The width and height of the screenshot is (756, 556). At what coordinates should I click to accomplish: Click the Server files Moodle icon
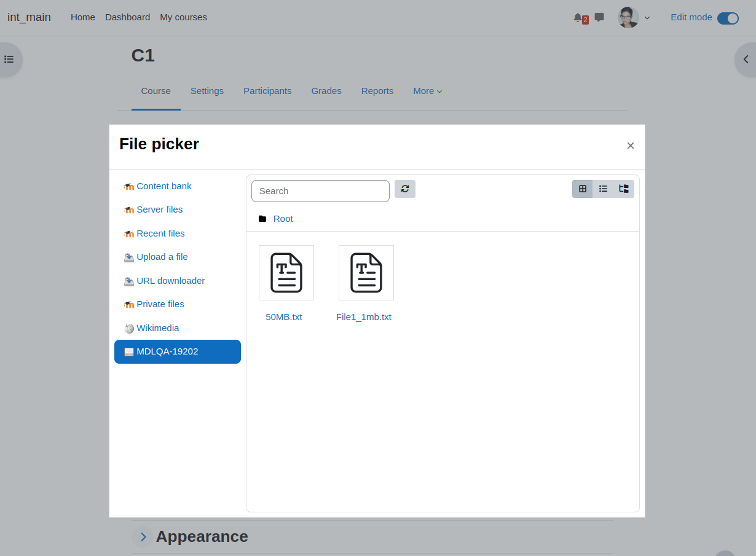[129, 210]
